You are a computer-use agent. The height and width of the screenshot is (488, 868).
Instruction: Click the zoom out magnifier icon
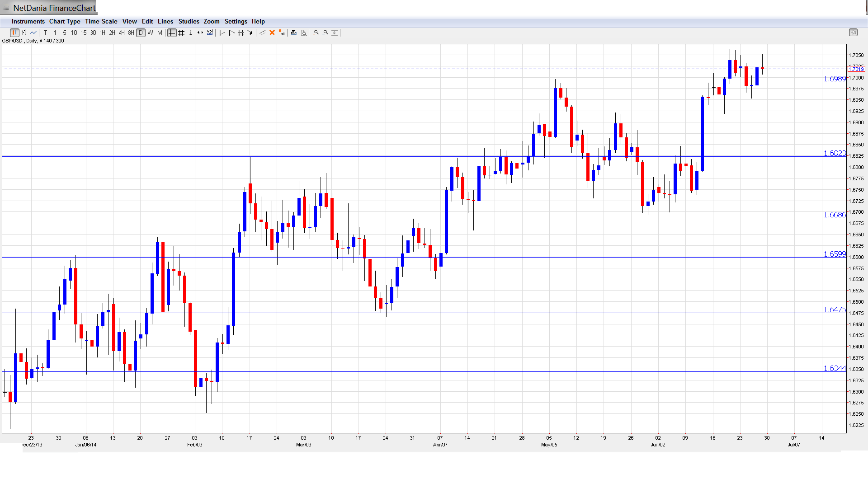325,33
